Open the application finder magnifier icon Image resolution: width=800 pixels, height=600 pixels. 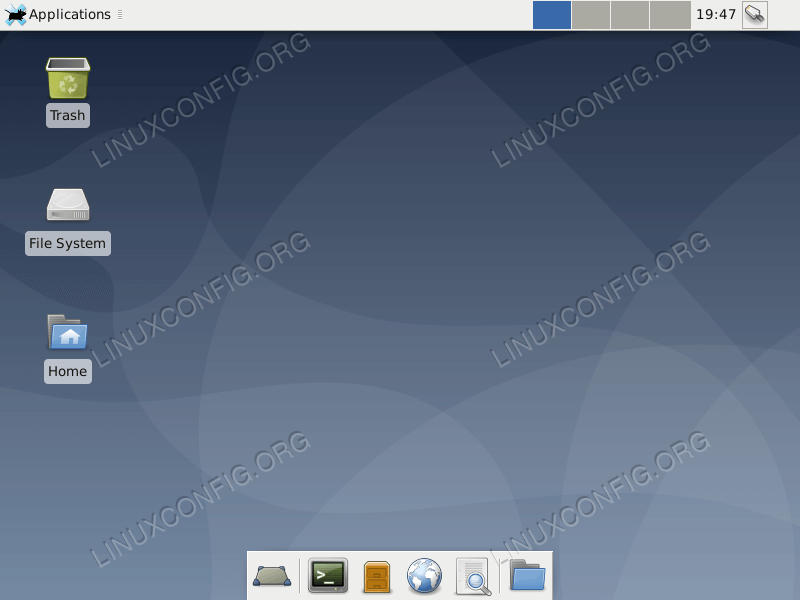point(473,577)
